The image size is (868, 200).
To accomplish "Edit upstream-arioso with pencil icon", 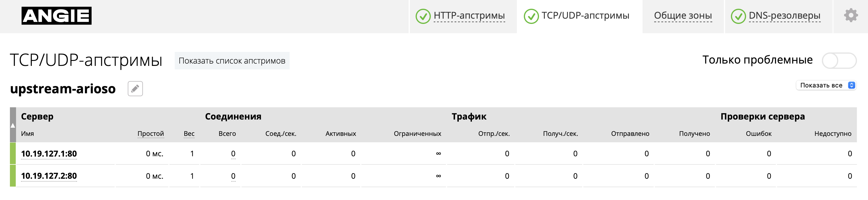I will tap(135, 89).
